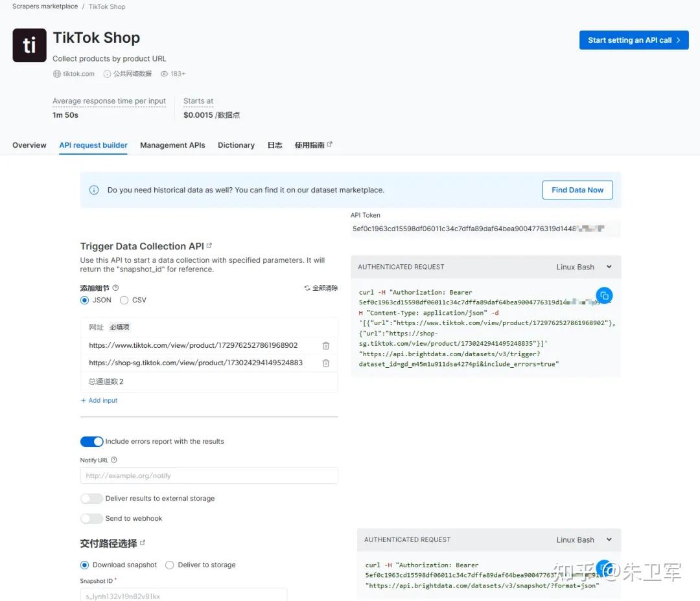The image size is (700, 601).
Task: Open the 交付路径选择 external link icon
Action: [143, 543]
